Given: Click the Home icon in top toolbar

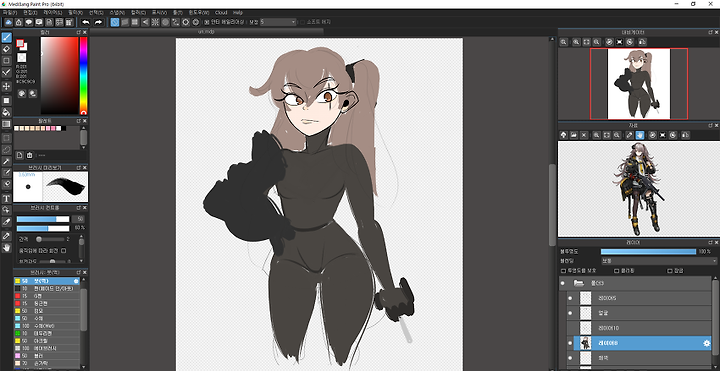Looking at the screenshot, I should coord(18,22).
